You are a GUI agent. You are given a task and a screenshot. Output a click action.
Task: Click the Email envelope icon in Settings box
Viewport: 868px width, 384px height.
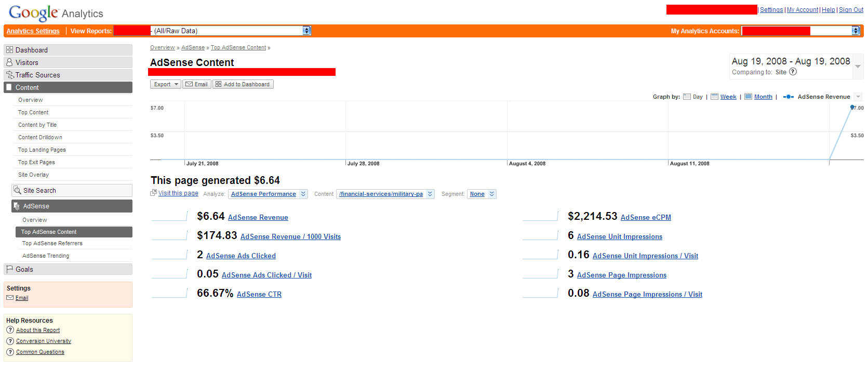[x=10, y=298]
